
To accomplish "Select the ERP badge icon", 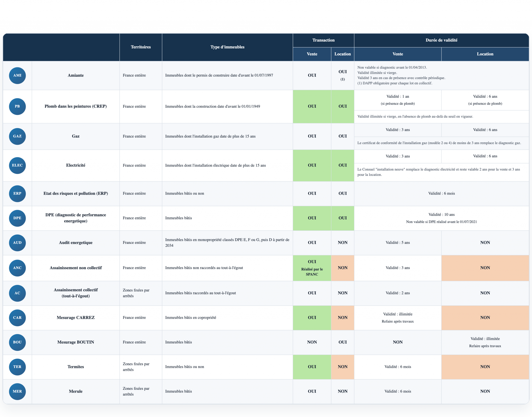I will pyautogui.click(x=17, y=193).
